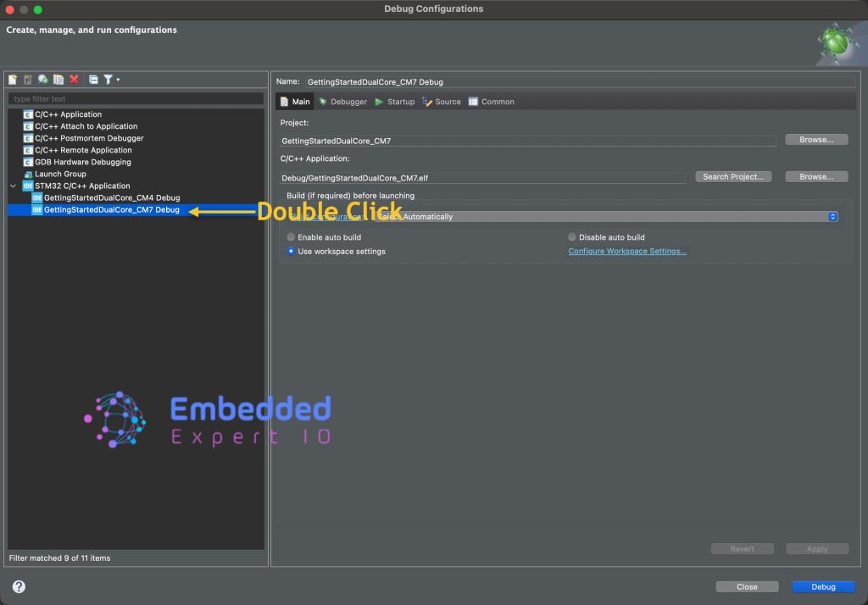Open the help question mark icon
Screen dimensions: 868x605
pos(19,586)
